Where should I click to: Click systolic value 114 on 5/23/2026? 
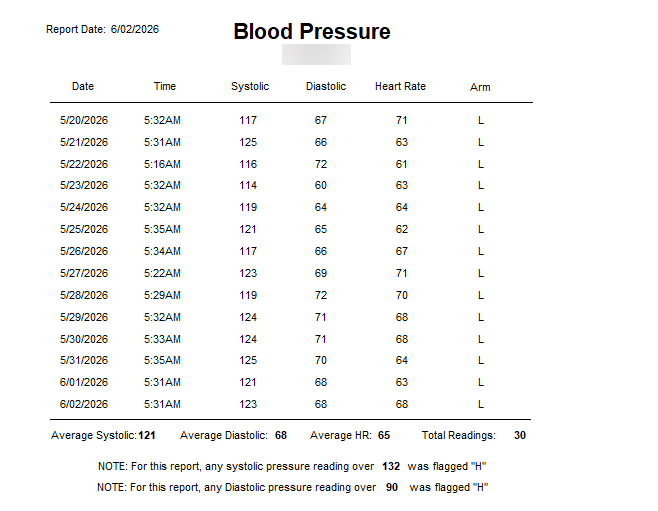coord(248,185)
